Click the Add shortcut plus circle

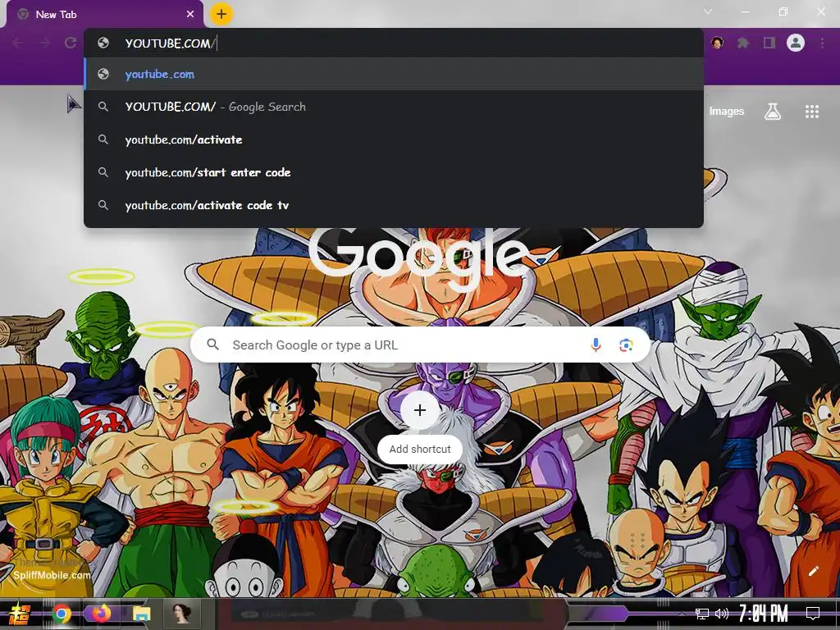(420, 410)
